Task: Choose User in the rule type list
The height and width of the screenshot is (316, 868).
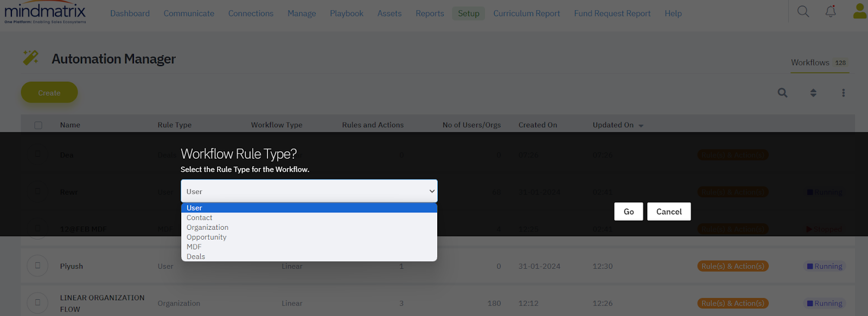Action: click(x=309, y=208)
